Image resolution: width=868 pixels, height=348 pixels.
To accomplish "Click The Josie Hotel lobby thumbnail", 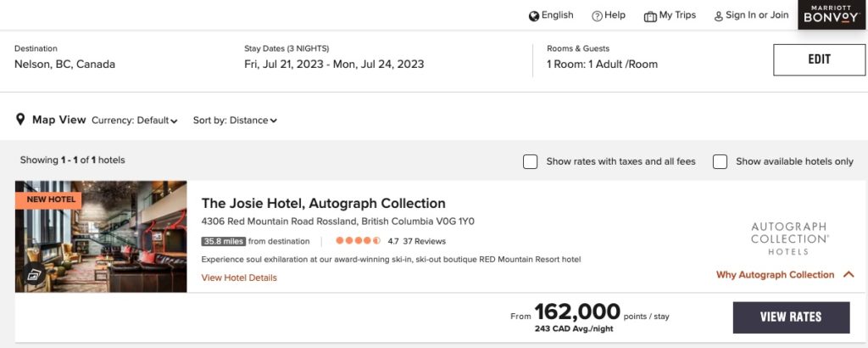I will click(101, 236).
